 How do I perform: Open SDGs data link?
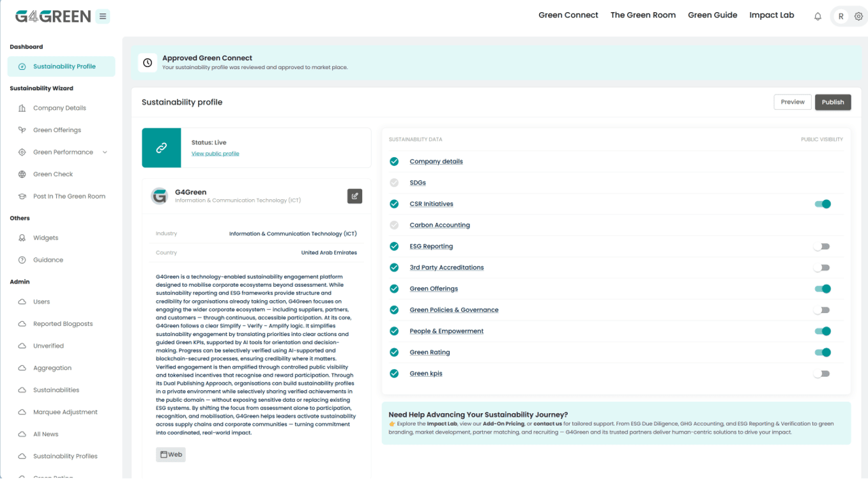pos(418,183)
